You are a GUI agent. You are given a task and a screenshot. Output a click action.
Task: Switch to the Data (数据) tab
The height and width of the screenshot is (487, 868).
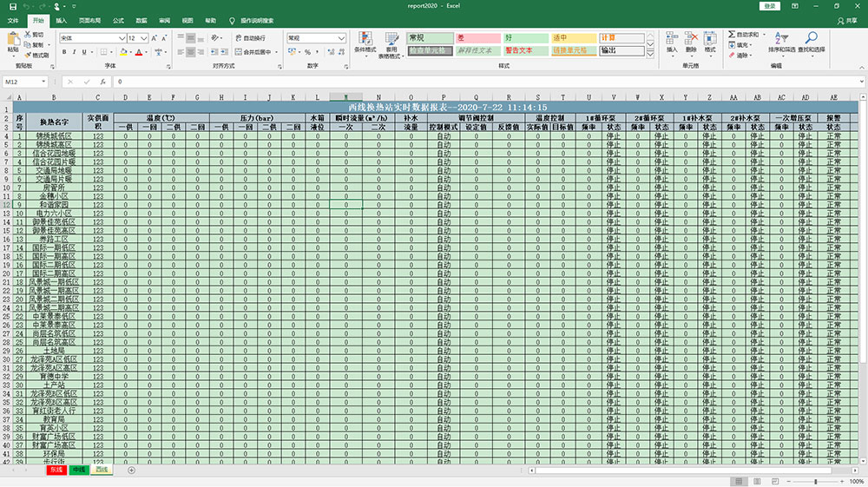(141, 21)
